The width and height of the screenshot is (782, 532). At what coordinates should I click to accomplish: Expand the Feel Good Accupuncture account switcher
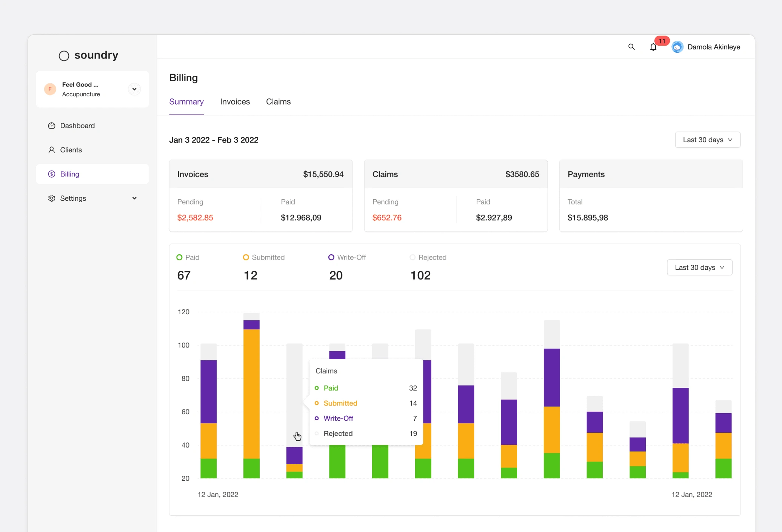click(134, 89)
